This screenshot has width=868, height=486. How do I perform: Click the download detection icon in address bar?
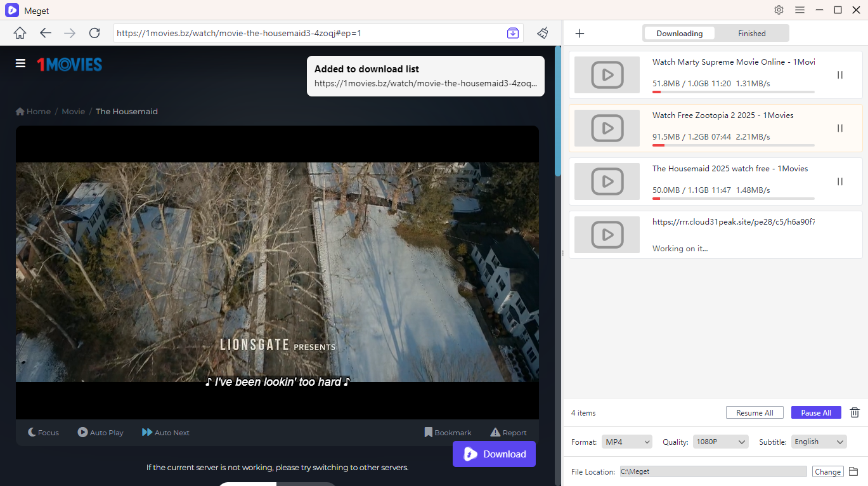pyautogui.click(x=512, y=32)
